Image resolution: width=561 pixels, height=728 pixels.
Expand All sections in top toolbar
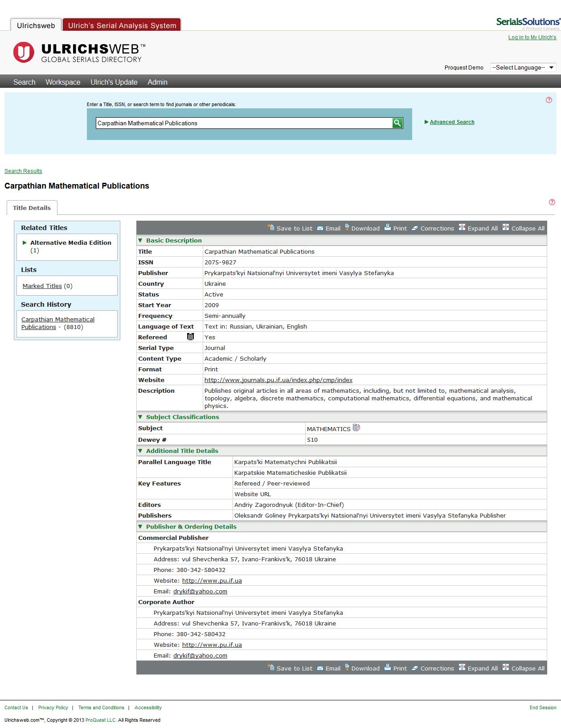click(478, 228)
